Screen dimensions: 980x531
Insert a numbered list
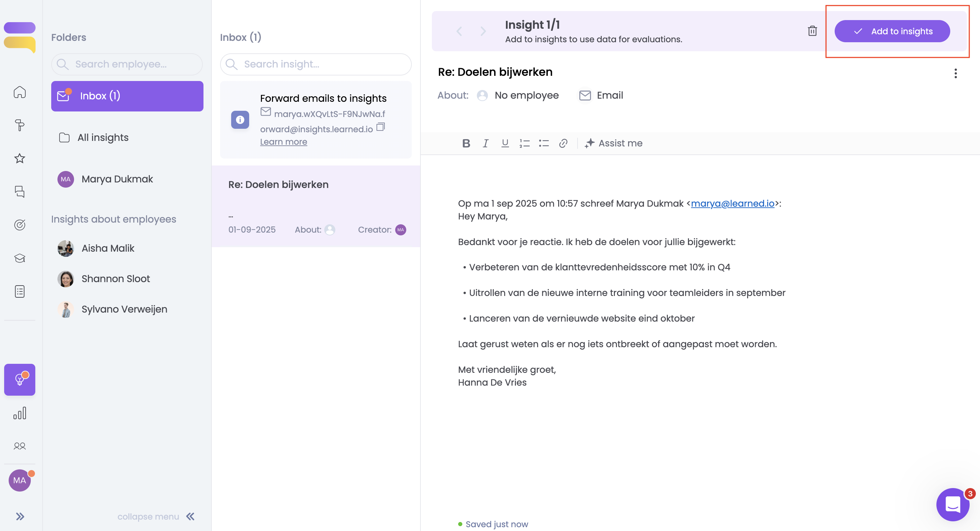tap(524, 143)
